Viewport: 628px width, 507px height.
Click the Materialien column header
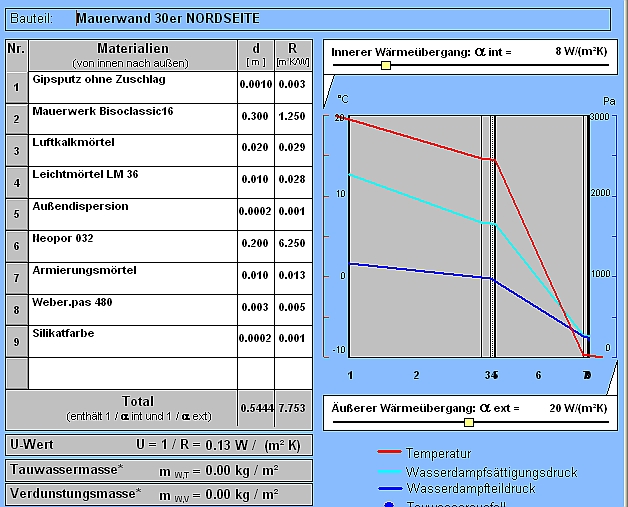[x=133, y=55]
